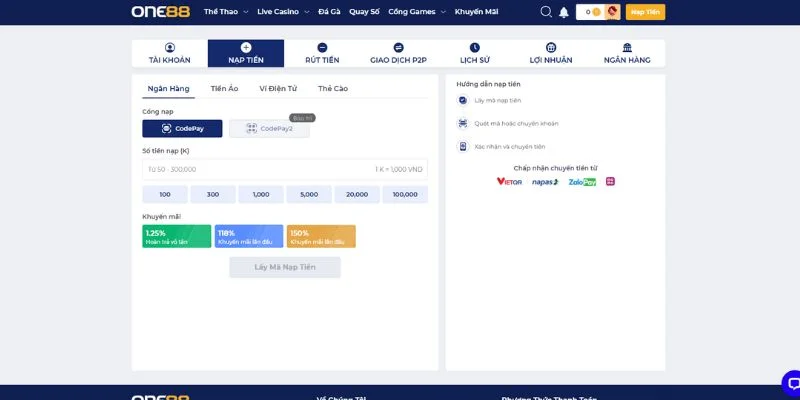Viewport: 800px width, 400px height.
Task: Click the Quét mã hoặc chuyển khoản step icon
Action: 463,123
